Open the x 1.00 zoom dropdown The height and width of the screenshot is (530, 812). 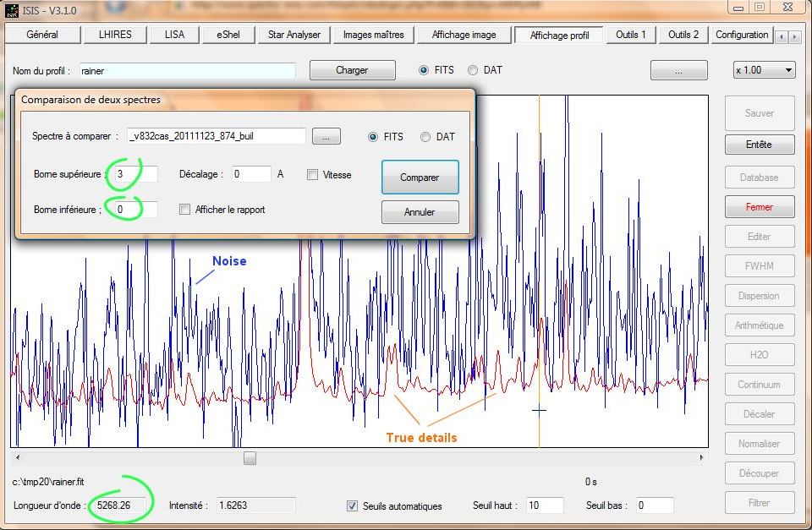click(764, 70)
